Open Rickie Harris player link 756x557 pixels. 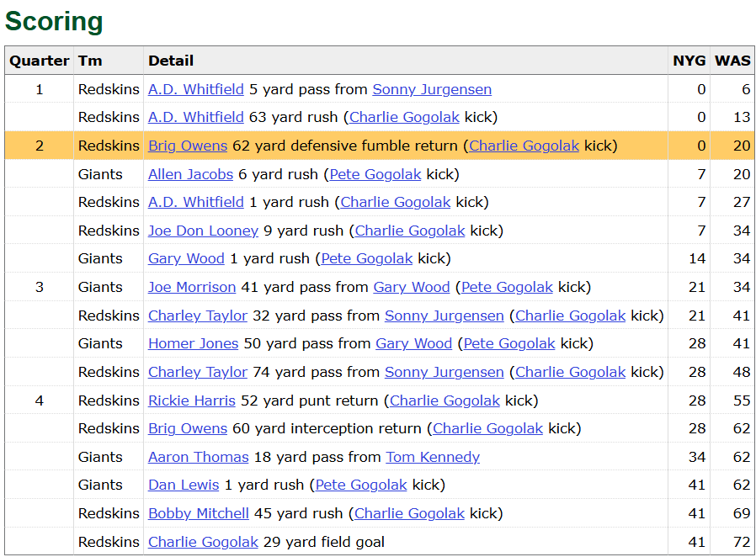tap(192, 400)
